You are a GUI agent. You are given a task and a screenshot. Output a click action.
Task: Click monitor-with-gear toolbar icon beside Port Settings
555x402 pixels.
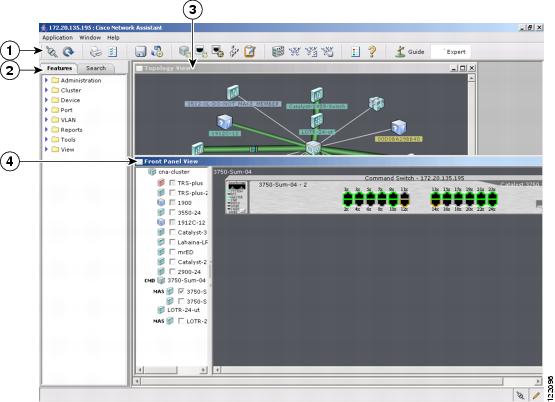point(217,52)
